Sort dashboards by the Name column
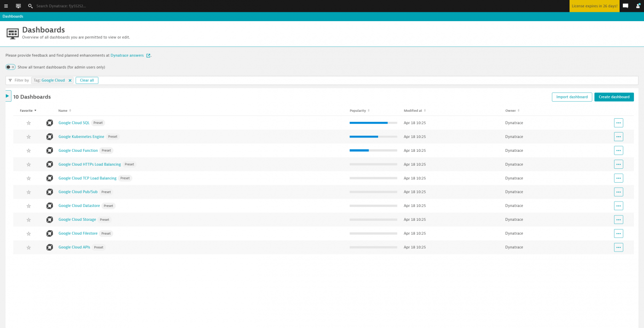Screen dimensions: 644x328 [x=63, y=110]
